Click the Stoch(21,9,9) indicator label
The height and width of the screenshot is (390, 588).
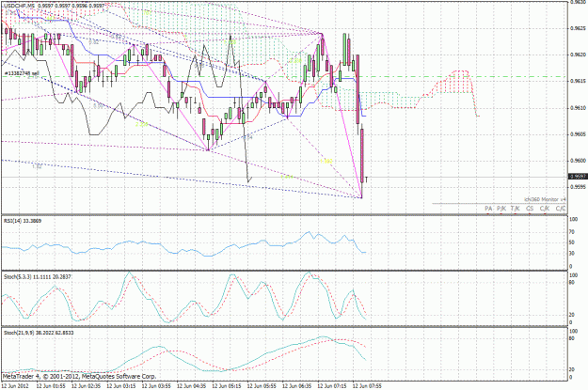point(39,333)
